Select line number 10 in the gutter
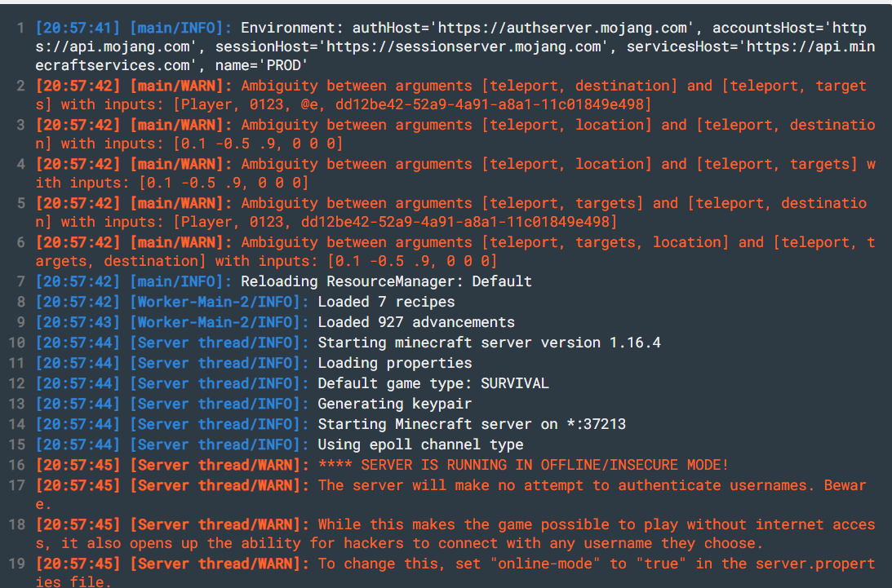 coord(16,343)
